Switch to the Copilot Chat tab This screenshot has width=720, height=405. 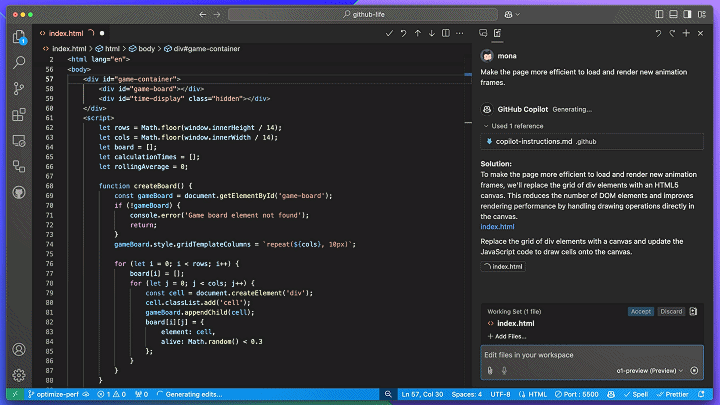[484, 33]
